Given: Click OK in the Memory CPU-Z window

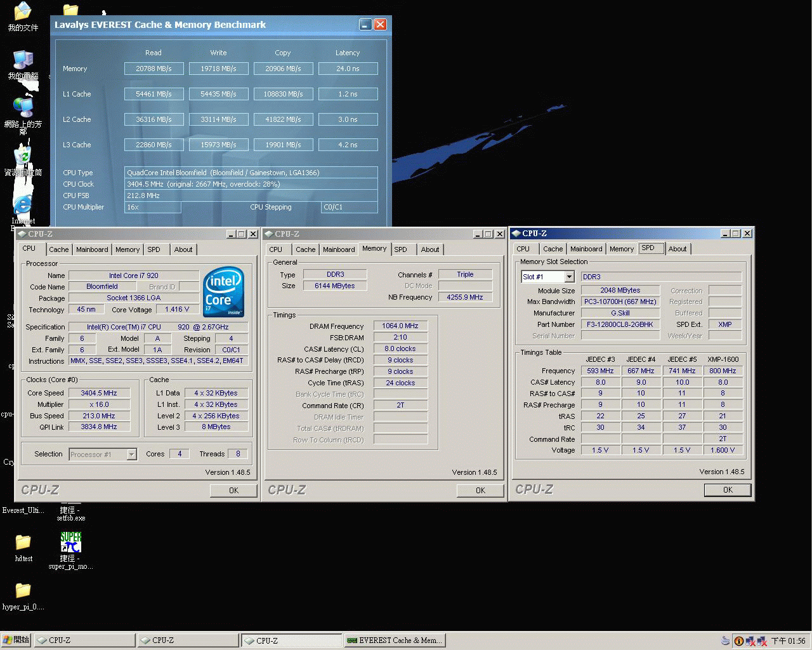Looking at the screenshot, I should (480, 491).
